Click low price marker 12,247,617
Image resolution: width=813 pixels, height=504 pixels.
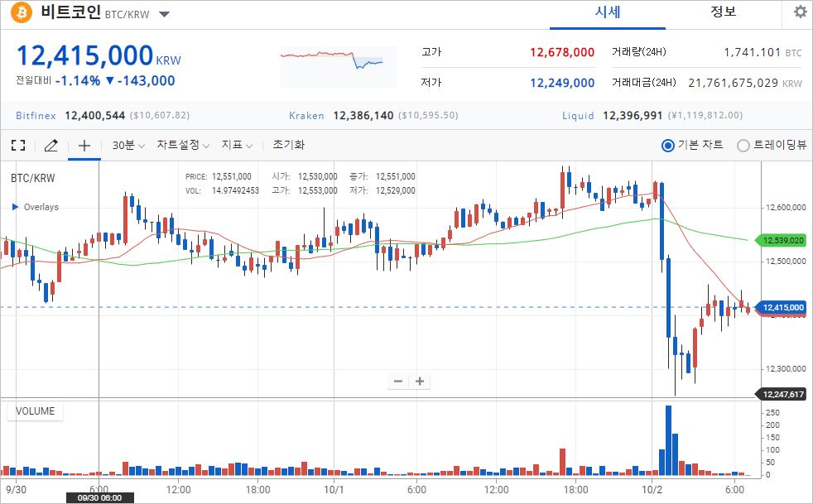[x=782, y=395]
